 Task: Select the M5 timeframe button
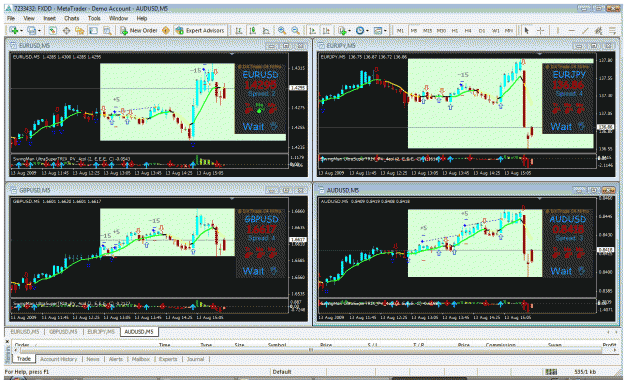coord(414,31)
